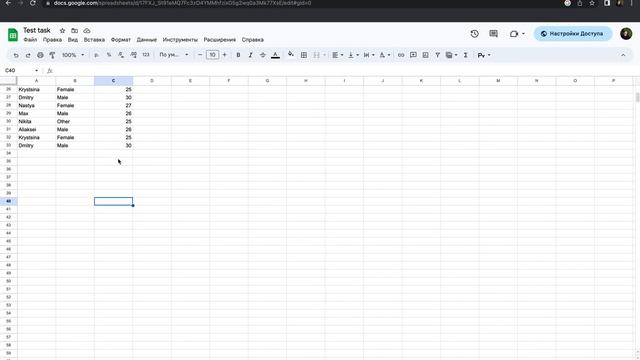Open the functions sigma icon

click(465, 55)
